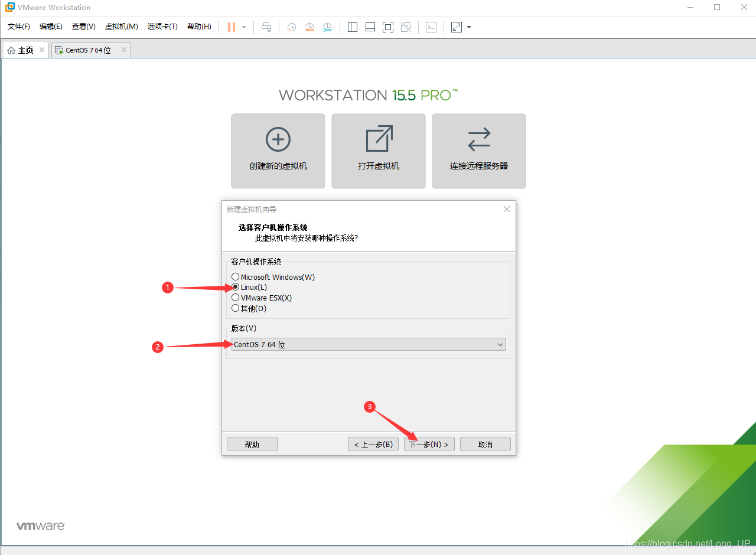Expand the stretch display dropdown arrow
The image size is (756, 555).
pyautogui.click(x=469, y=27)
